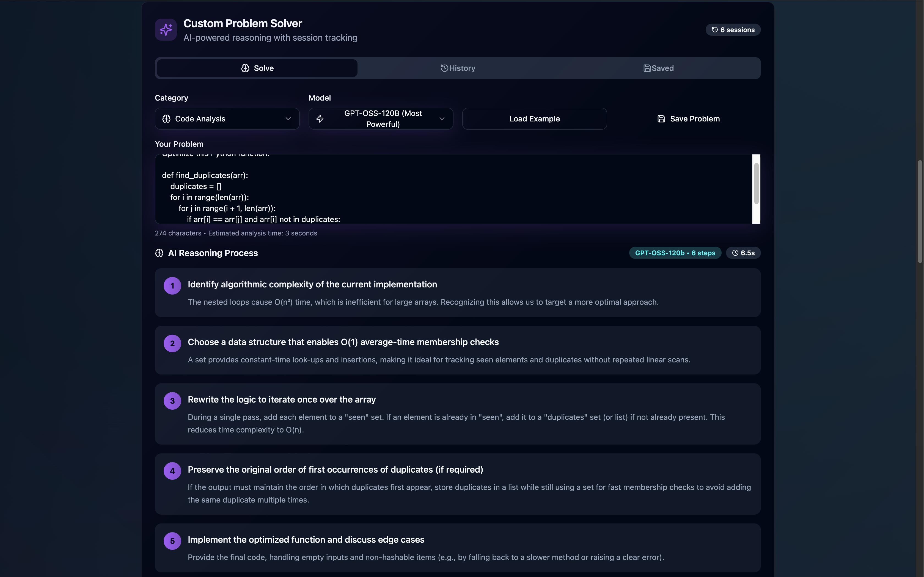Click the save icon in Save Problem
The image size is (924, 577).
(661, 119)
